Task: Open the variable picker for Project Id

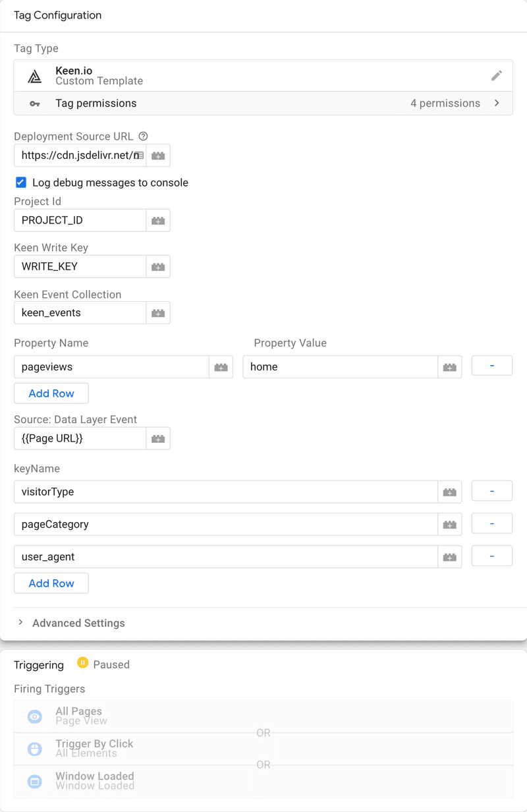Action: (157, 220)
